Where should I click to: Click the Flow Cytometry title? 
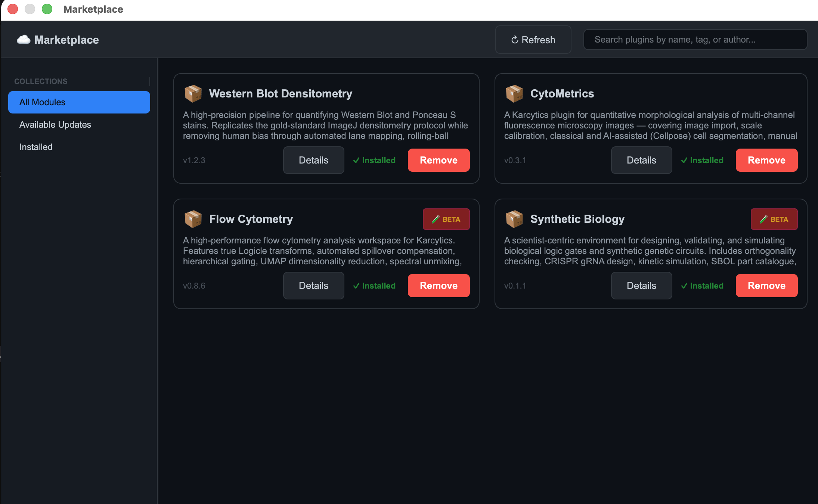point(251,219)
